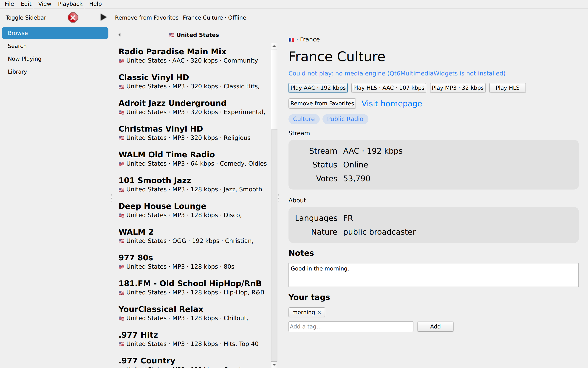The width and height of the screenshot is (588, 368).
Task: Open the View menu
Action: pos(45,4)
